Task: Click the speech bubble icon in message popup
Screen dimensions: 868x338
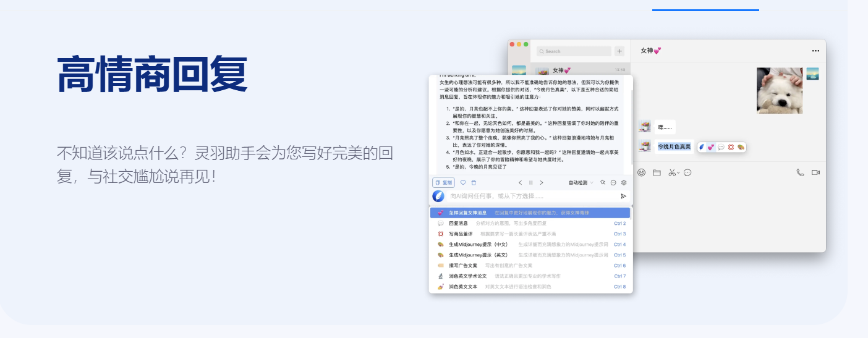Action: (721, 147)
